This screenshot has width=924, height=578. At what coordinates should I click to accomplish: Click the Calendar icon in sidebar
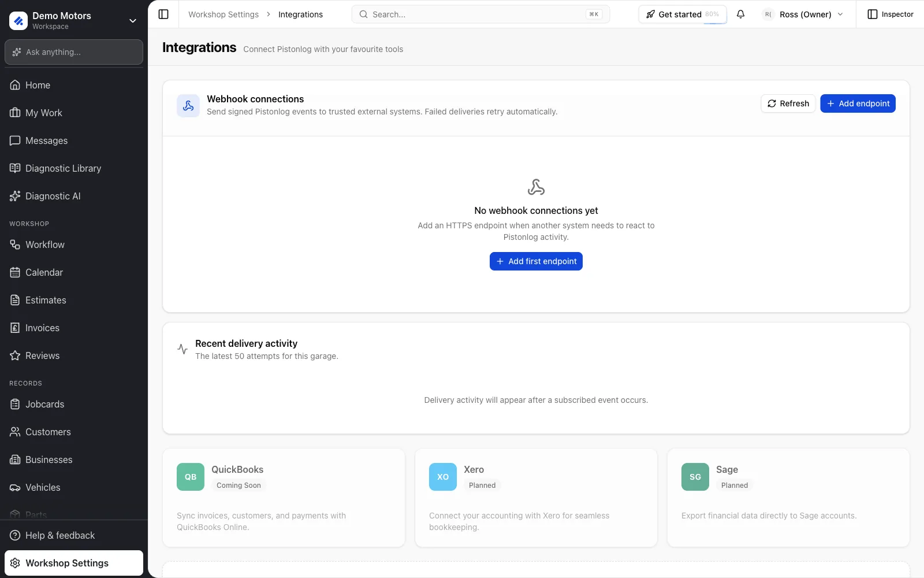click(15, 272)
